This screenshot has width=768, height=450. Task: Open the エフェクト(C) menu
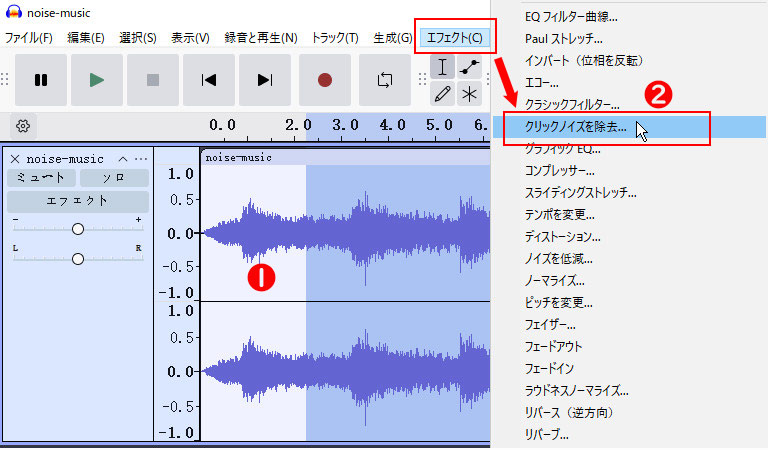pyautogui.click(x=454, y=38)
